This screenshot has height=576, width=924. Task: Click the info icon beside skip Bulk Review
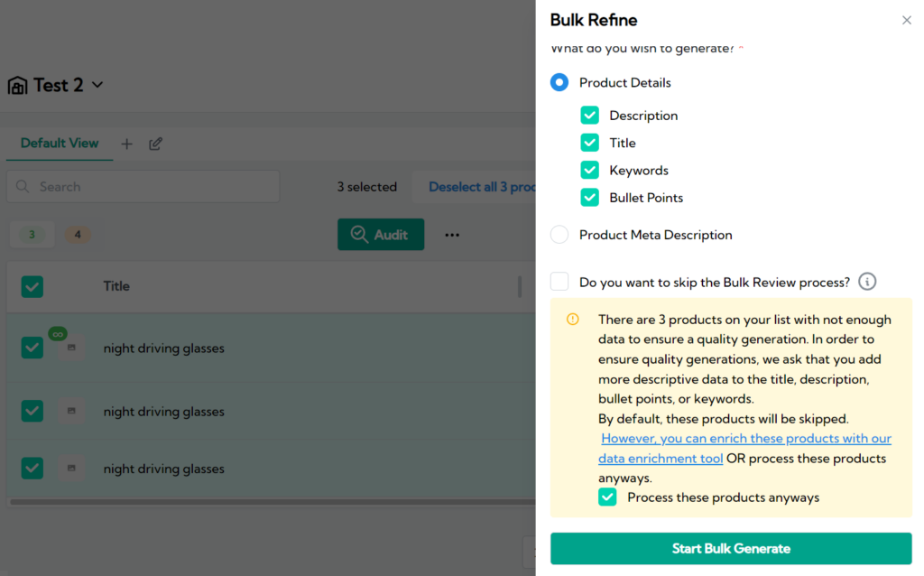867,282
